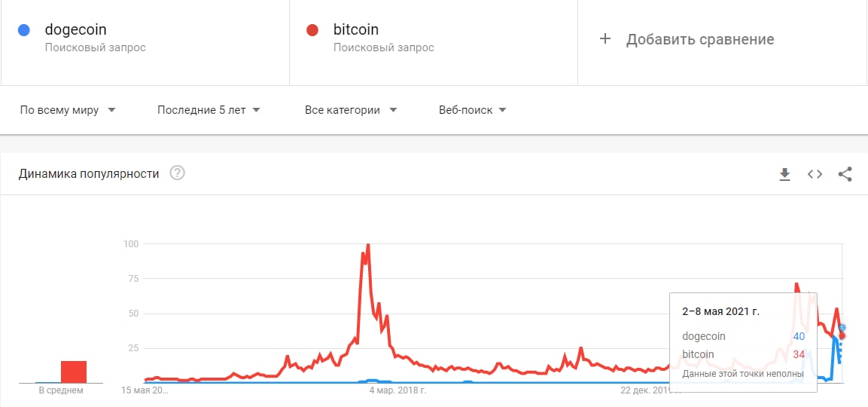Click the В среднем label

61,390
